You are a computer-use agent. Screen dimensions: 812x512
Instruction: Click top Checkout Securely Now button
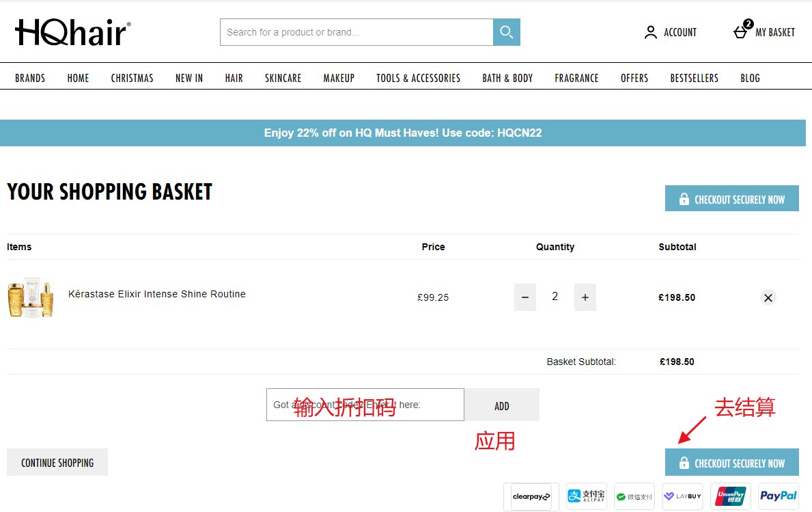click(731, 198)
